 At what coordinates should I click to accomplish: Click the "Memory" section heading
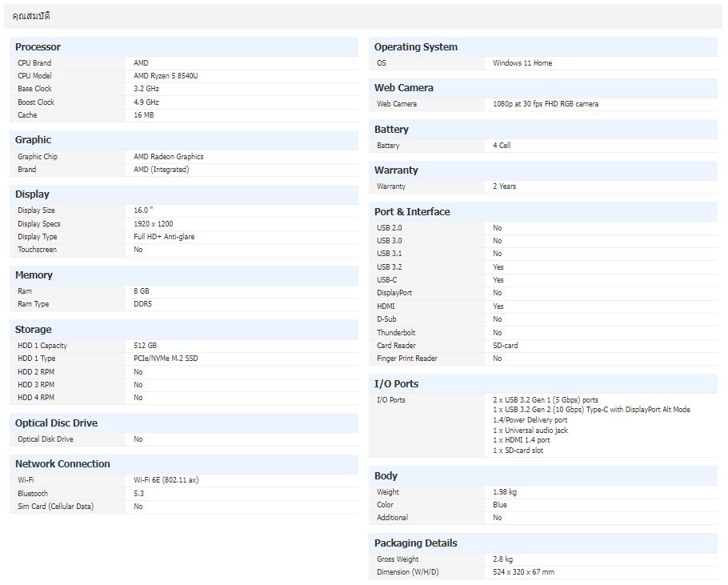pos(34,274)
